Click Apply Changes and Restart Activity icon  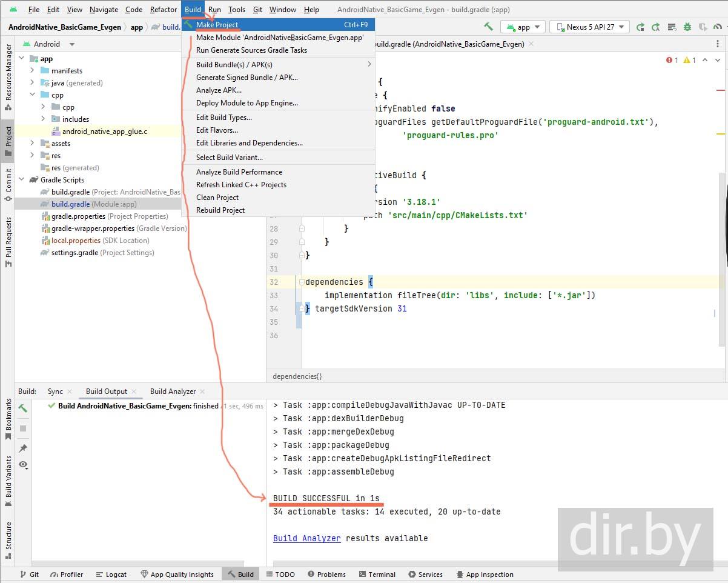tap(641, 27)
